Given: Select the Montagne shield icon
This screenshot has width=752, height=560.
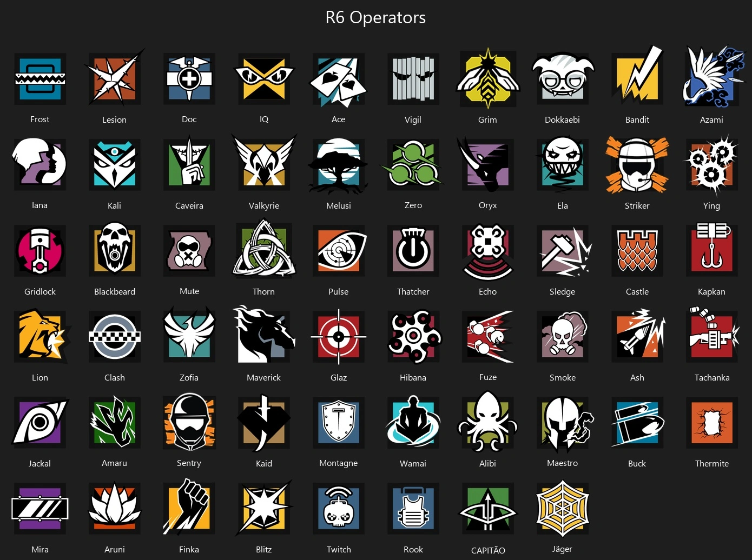Looking at the screenshot, I should (x=339, y=422).
